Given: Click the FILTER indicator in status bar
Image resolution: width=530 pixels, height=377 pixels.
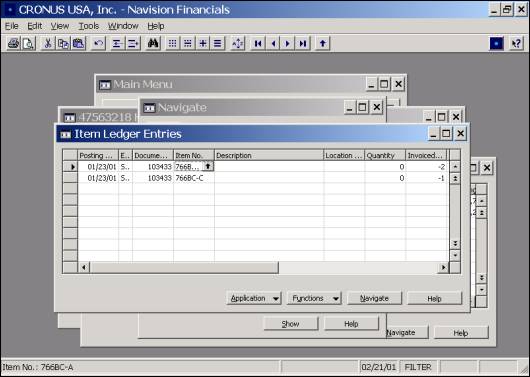Looking at the screenshot, I should tap(418, 367).
